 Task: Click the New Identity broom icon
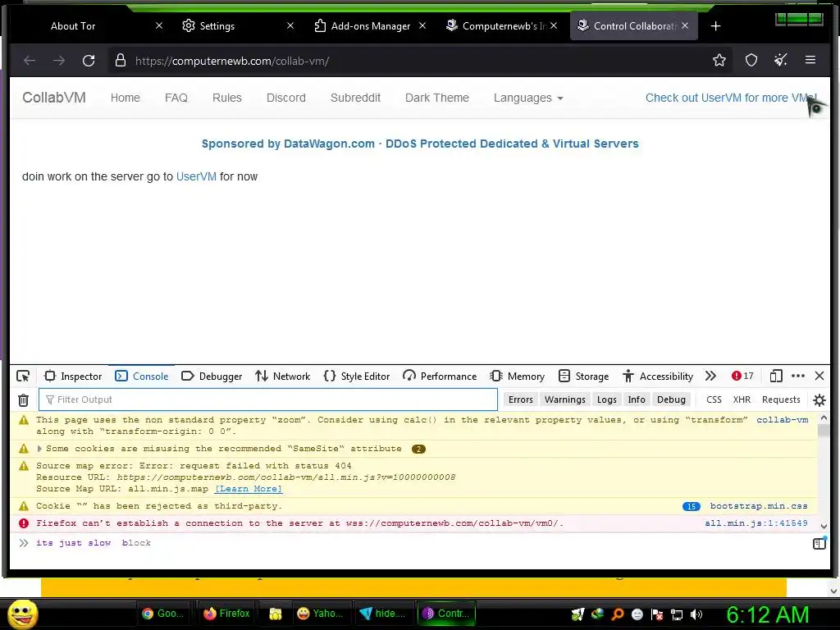point(781,60)
